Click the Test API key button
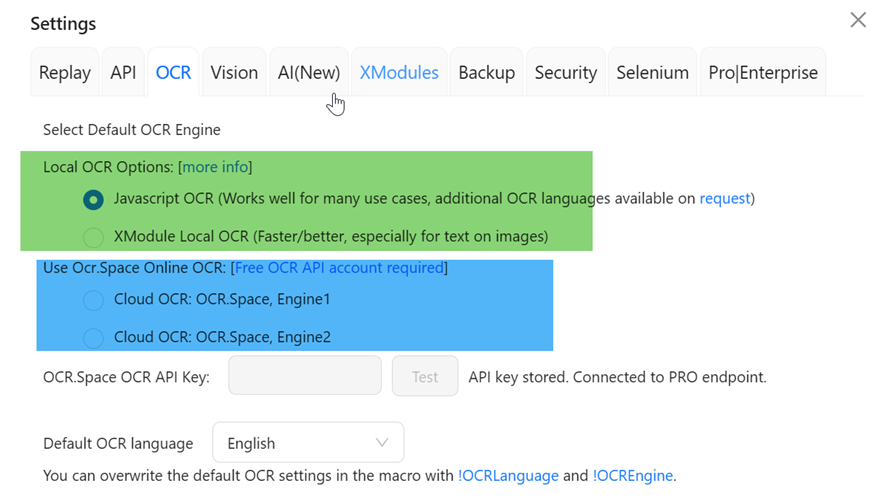 pyautogui.click(x=425, y=377)
